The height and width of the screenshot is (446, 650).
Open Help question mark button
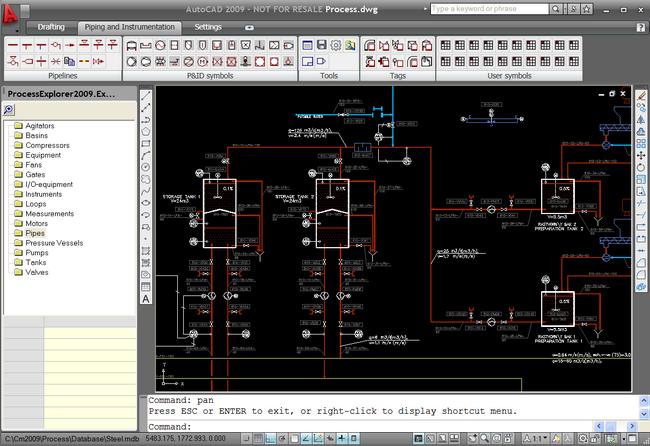(x=640, y=27)
